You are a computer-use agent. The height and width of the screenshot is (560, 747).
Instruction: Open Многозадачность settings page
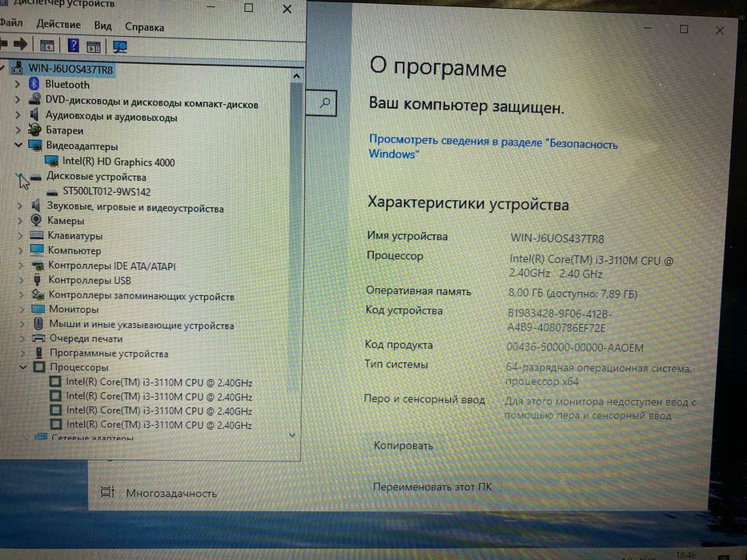point(171,494)
